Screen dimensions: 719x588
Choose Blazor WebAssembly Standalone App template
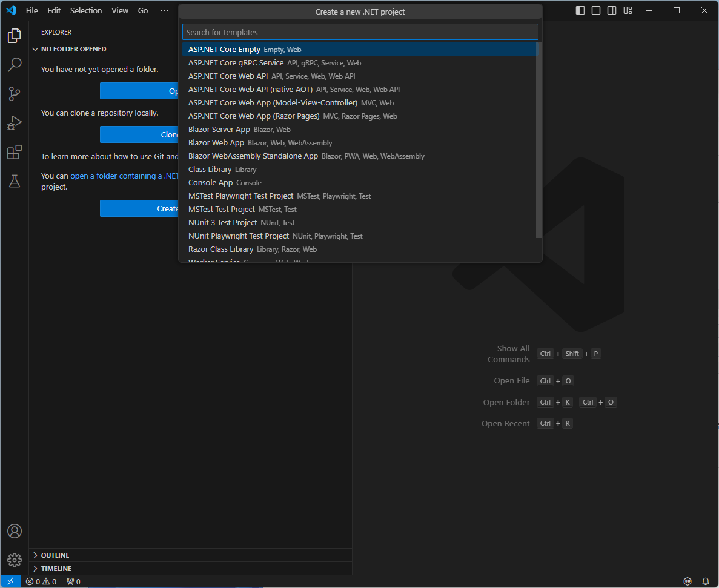tap(359, 156)
